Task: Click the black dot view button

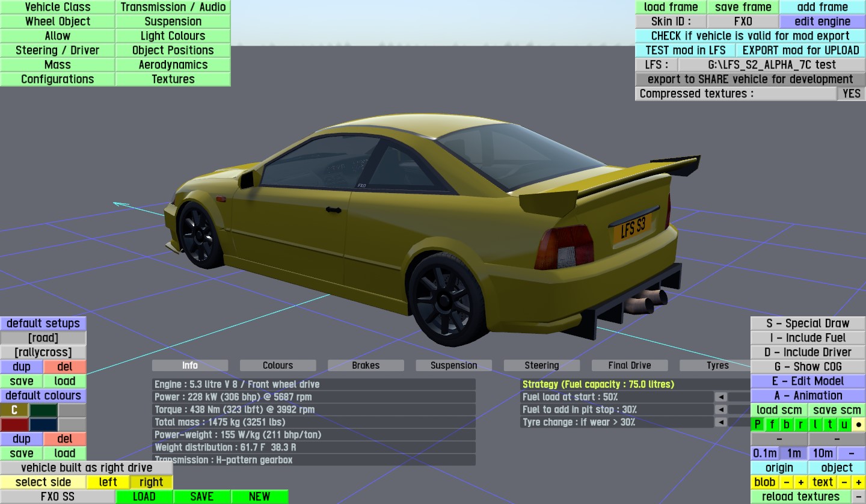Action: click(859, 425)
